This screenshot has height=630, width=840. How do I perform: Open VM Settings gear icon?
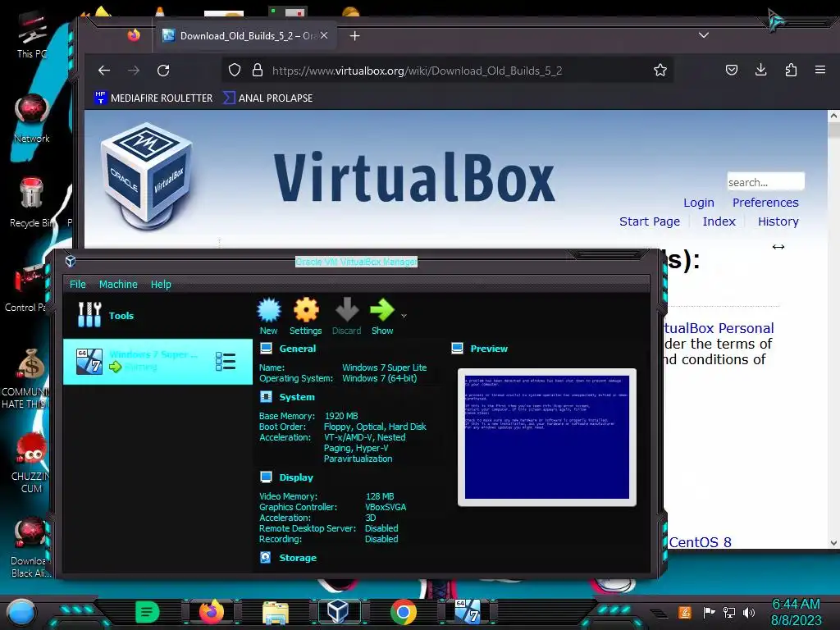(306, 310)
